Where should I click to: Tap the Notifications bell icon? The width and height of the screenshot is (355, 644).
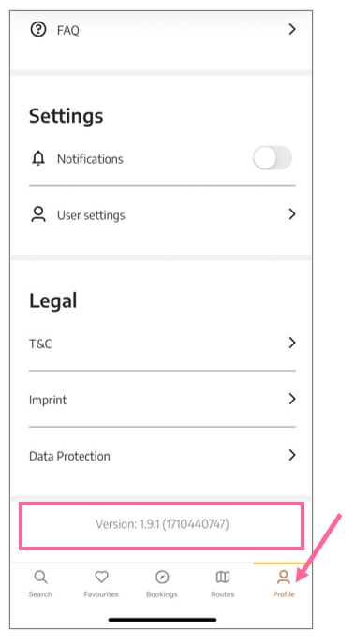[38, 158]
